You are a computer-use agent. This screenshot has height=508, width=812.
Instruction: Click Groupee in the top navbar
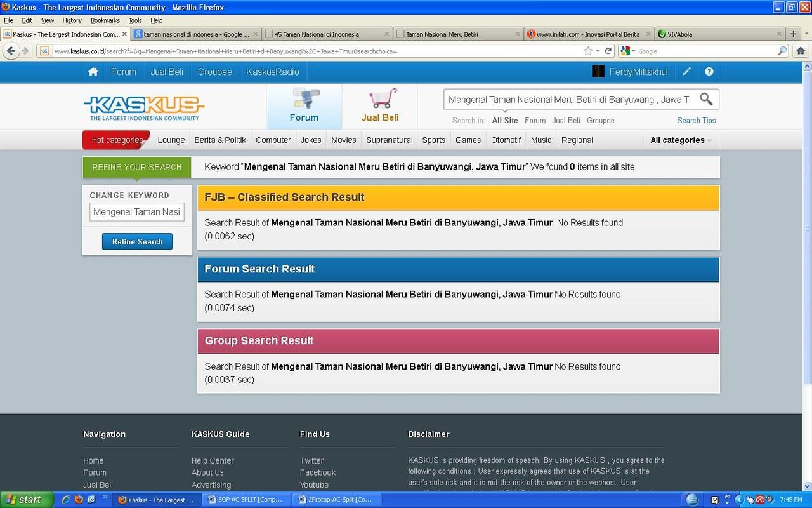215,72
